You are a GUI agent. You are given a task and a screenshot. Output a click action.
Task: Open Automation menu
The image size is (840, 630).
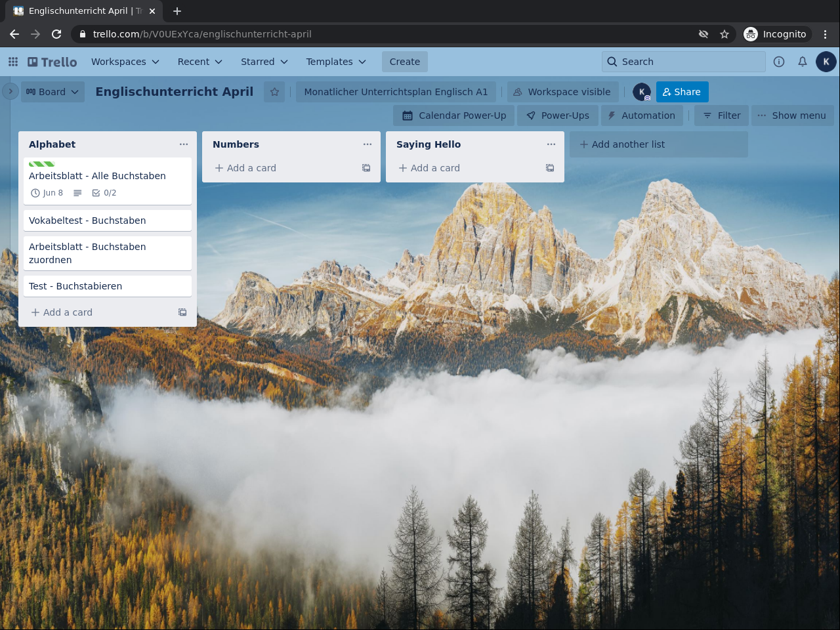click(642, 115)
